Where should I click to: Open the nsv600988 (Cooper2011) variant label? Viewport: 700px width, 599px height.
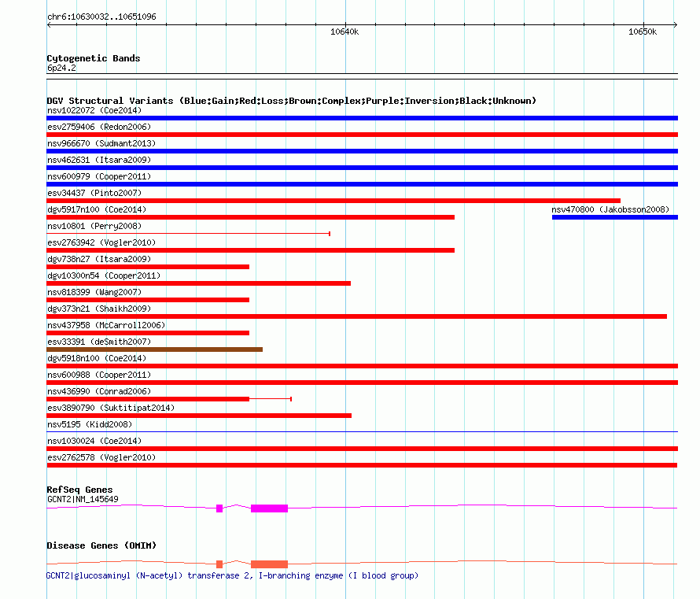point(99,375)
